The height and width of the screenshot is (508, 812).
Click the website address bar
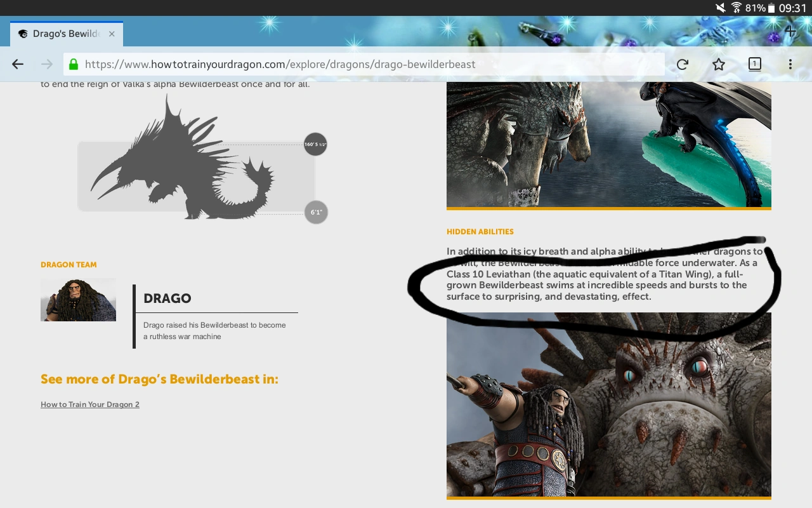(x=362, y=63)
